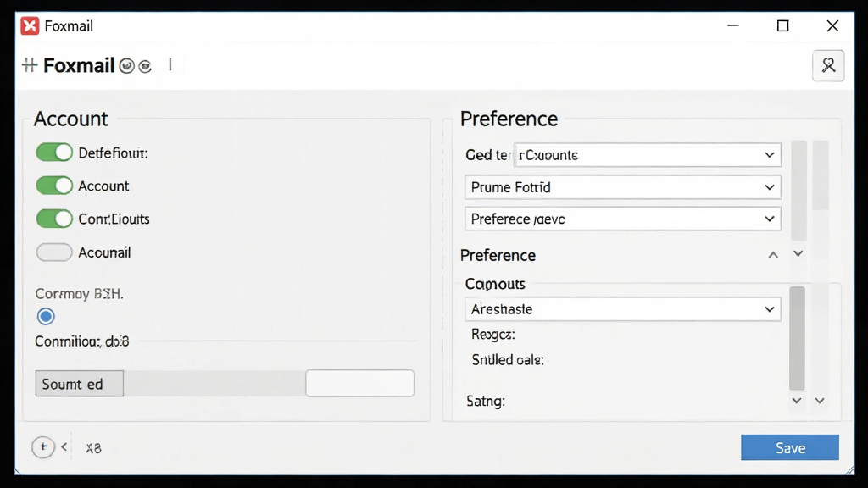
Task: Click the red Foxmail app icon in title bar
Action: click(30, 26)
